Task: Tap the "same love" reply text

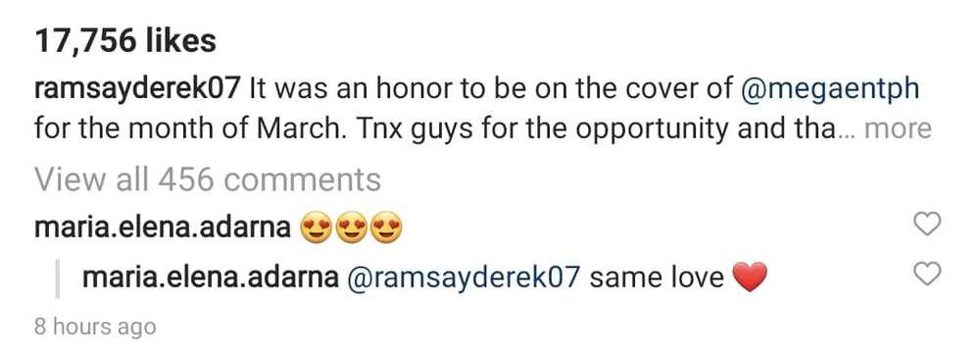Action: [657, 278]
